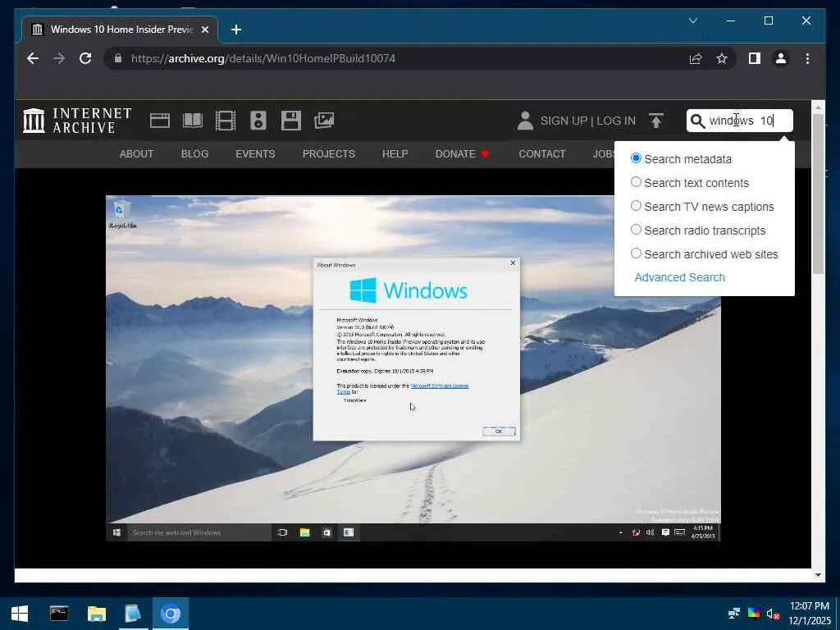The height and width of the screenshot is (630, 840).
Task: Select the Search metadata radio button
Action: point(636,158)
